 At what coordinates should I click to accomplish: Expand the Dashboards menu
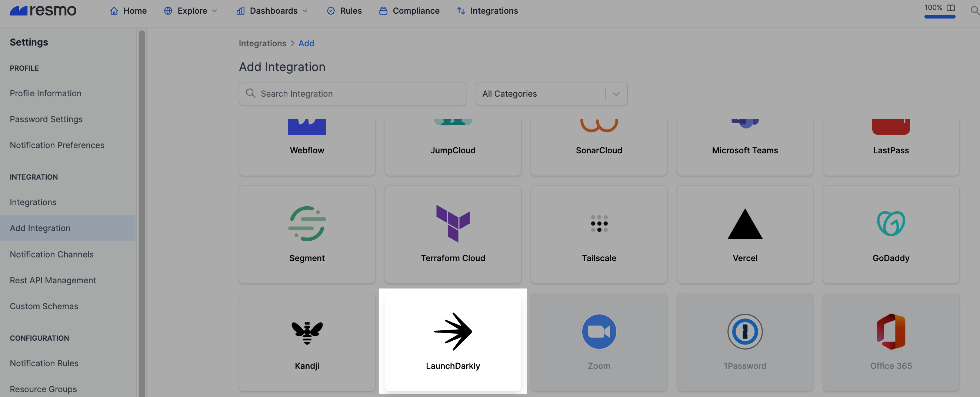[271, 11]
